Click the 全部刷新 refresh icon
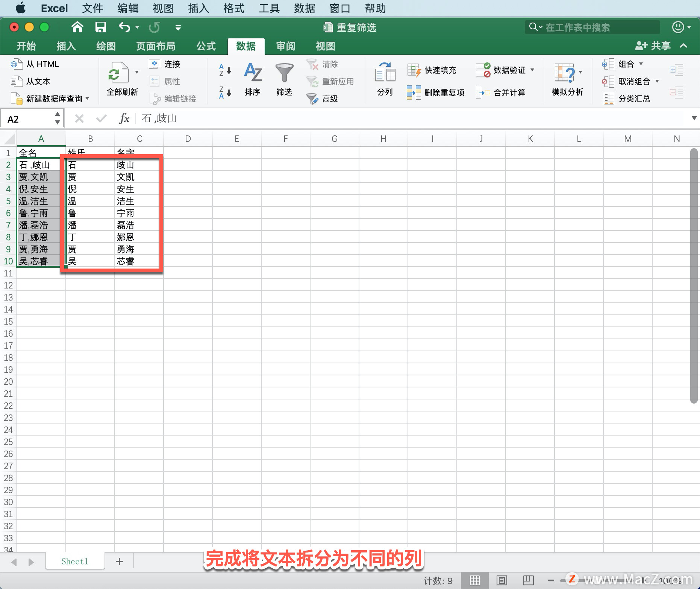This screenshot has height=589, width=700. click(x=118, y=73)
